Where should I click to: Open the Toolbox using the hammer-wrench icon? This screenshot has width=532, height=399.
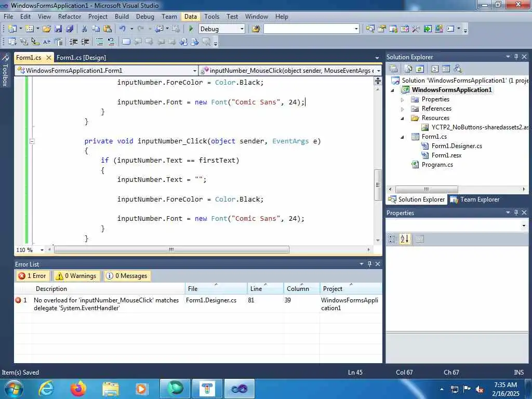[416, 29]
